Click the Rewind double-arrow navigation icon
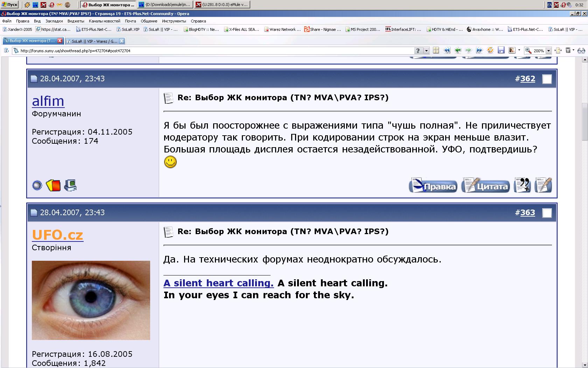588x368 pixels. [x=447, y=50]
